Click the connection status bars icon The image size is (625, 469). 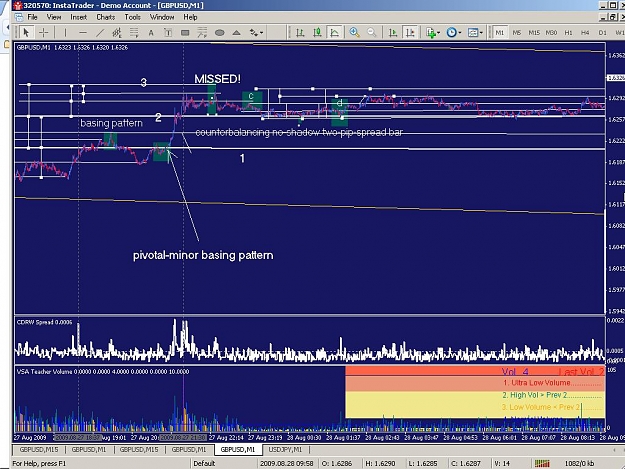542,463
